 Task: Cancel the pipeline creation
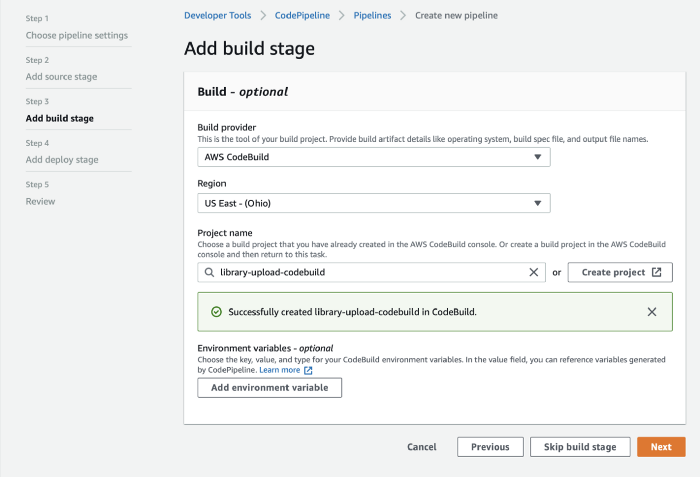[x=421, y=447]
